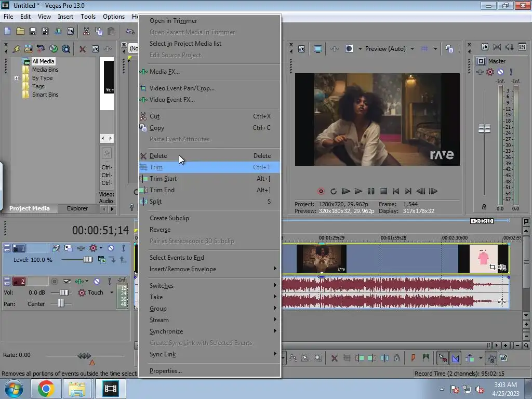Click the New project icon

(7, 31)
